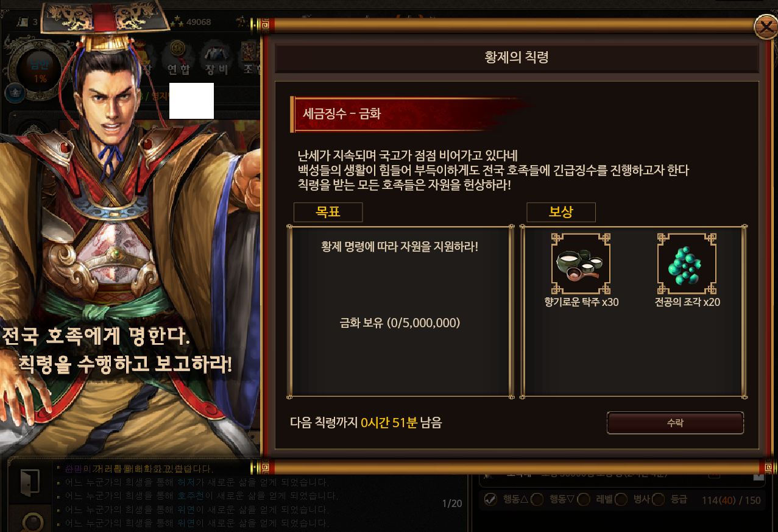Viewport: 778px width, 532px height.
Task: Open the 호주천 name link in chat
Action: coord(190,496)
